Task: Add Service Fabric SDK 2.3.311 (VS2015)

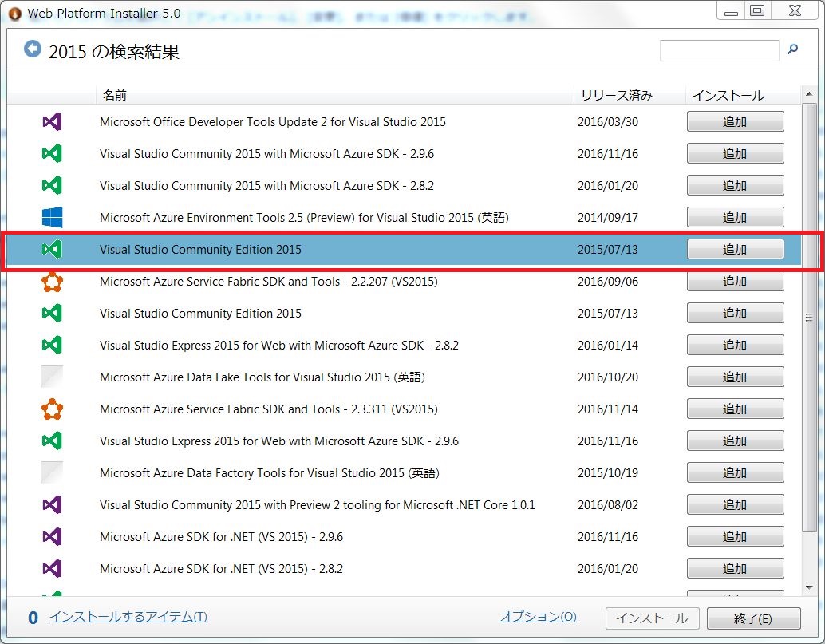Action: 735,409
